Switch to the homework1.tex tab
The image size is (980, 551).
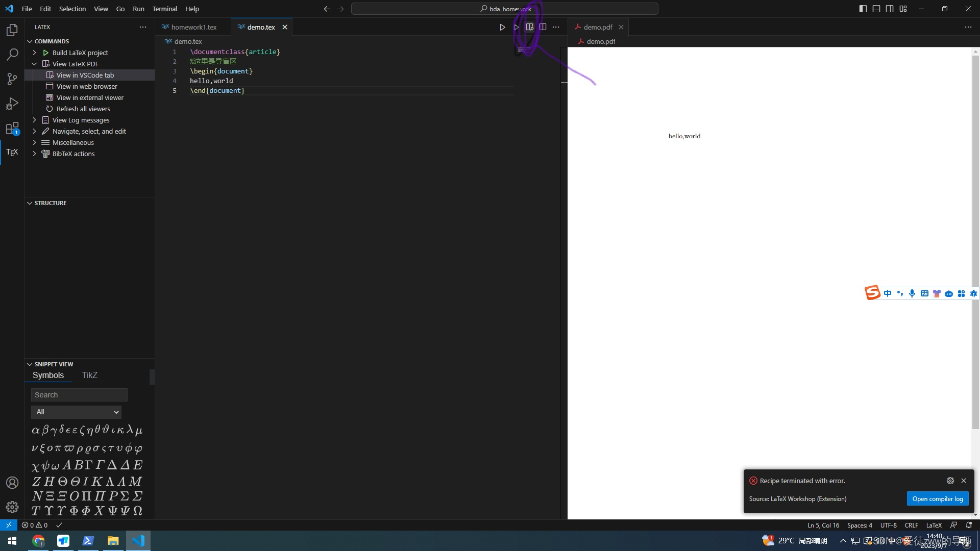point(193,27)
